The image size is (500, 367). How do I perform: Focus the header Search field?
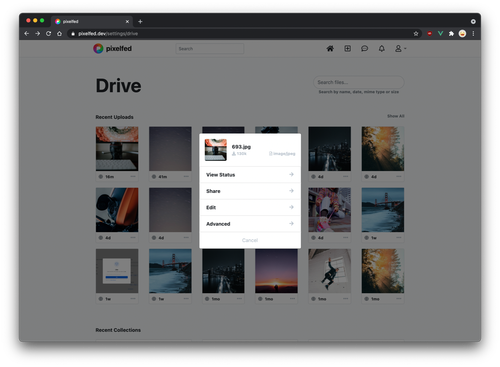click(210, 49)
